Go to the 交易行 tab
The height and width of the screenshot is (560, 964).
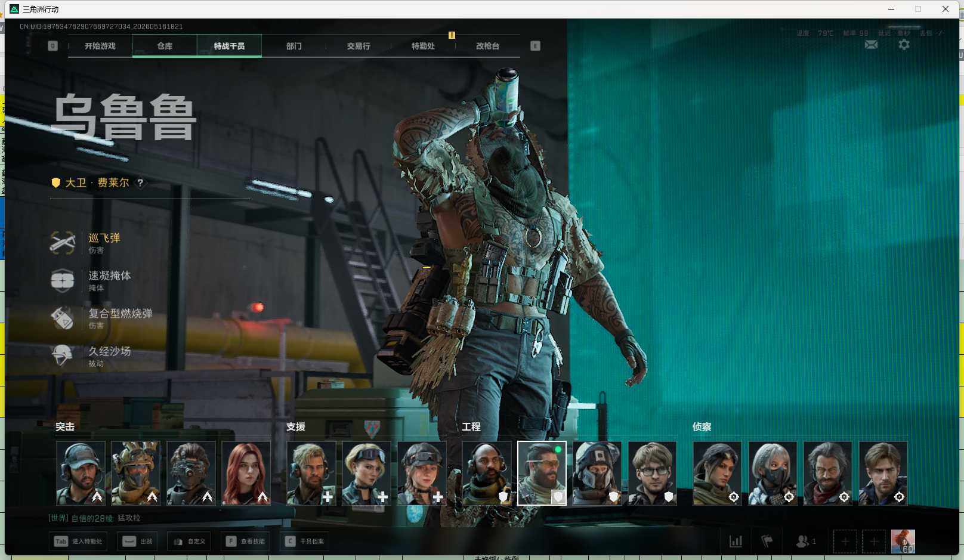(359, 46)
